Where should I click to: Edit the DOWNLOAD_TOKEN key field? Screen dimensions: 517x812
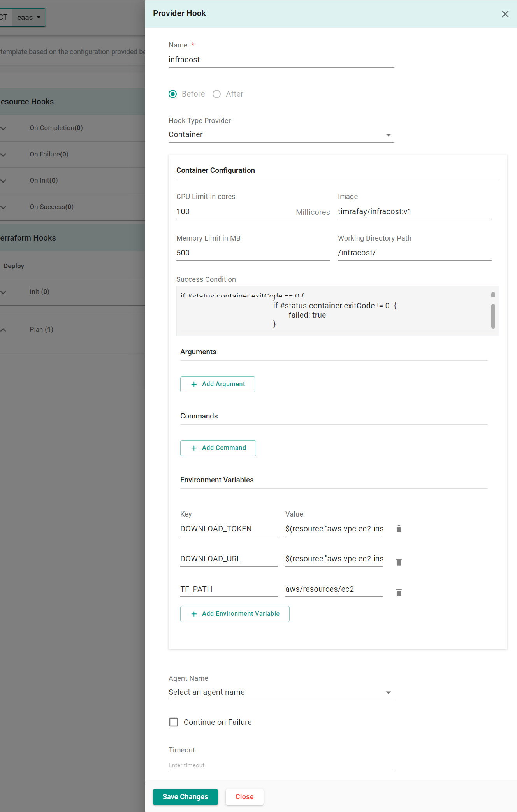click(229, 529)
